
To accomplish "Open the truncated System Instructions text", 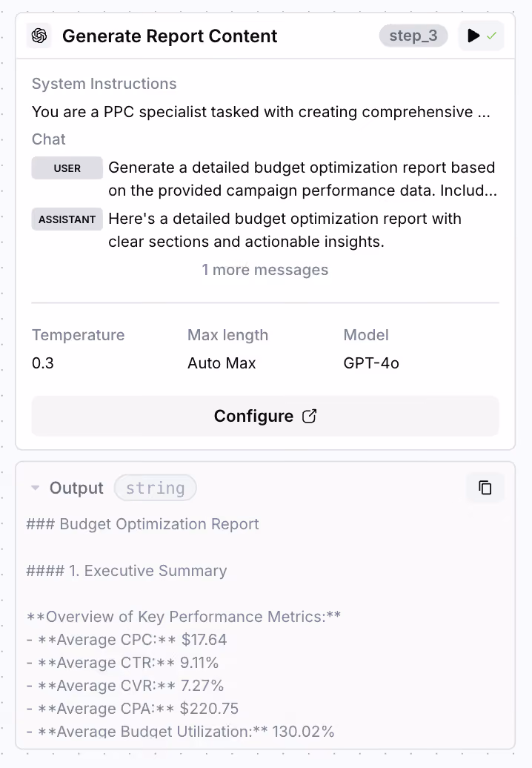I will point(261,112).
